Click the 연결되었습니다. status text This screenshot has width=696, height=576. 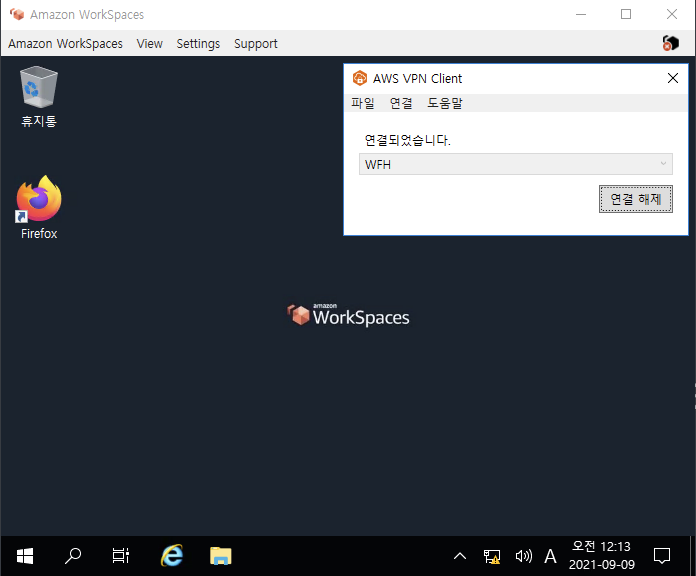(407, 140)
